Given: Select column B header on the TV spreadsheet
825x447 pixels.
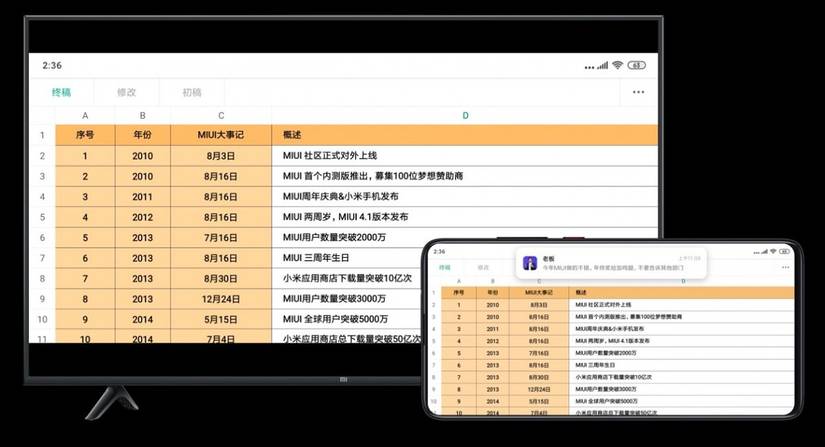Looking at the screenshot, I should tap(143, 116).
